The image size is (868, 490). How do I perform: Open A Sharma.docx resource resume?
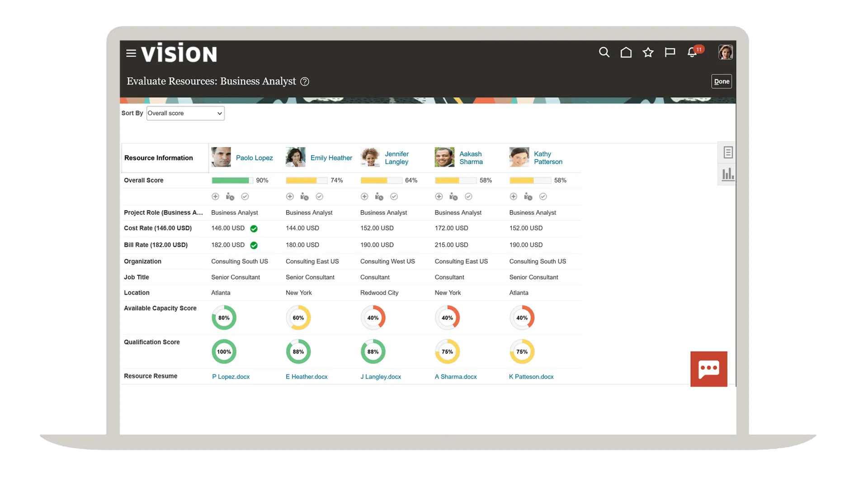pos(455,376)
